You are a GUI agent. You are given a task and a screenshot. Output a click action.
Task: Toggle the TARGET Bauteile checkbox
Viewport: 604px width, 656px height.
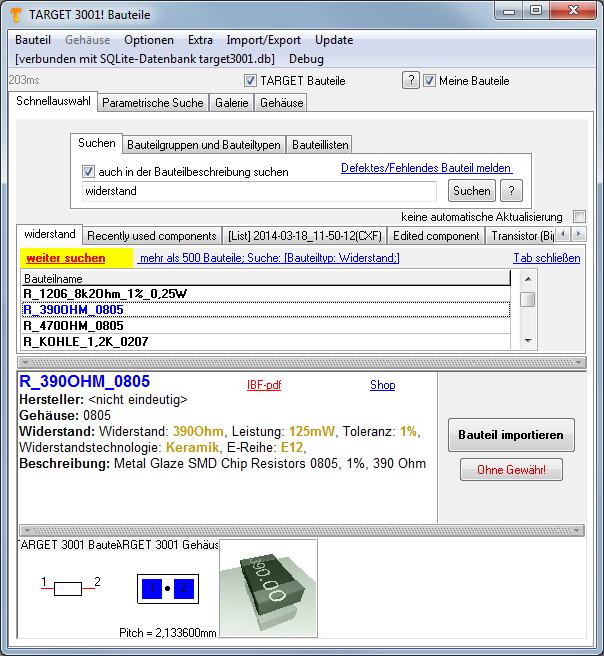(251, 81)
